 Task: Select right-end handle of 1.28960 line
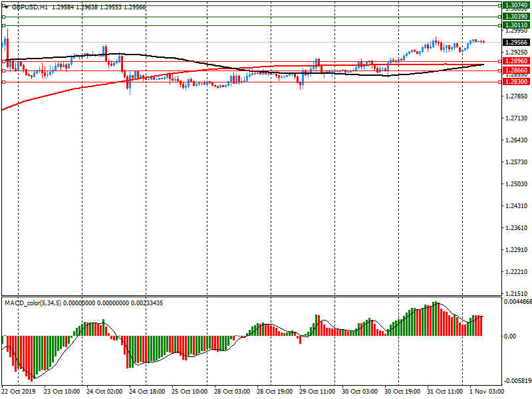pyautogui.click(x=499, y=61)
